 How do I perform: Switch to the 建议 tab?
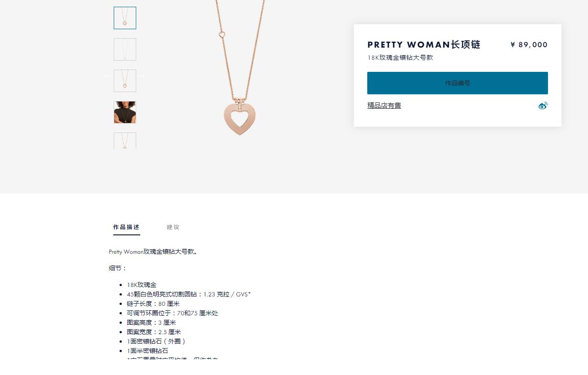point(173,227)
